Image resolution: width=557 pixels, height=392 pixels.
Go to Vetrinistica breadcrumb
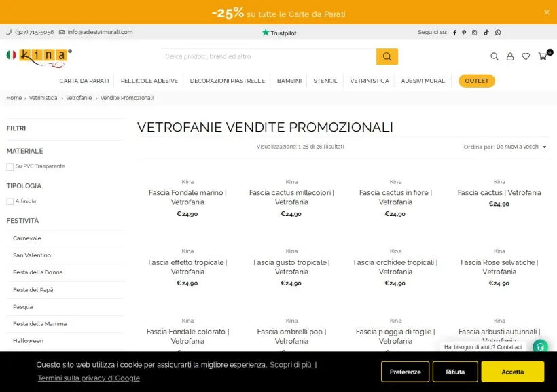click(x=43, y=98)
